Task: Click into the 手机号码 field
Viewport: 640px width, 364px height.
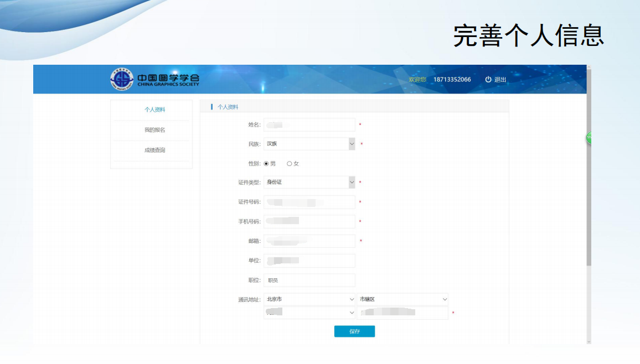Action: [x=309, y=221]
